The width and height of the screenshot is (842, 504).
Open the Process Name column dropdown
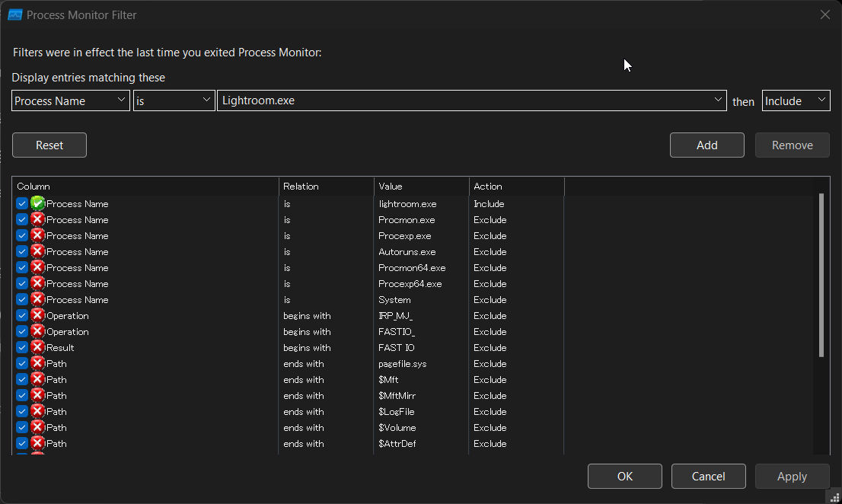coord(71,101)
